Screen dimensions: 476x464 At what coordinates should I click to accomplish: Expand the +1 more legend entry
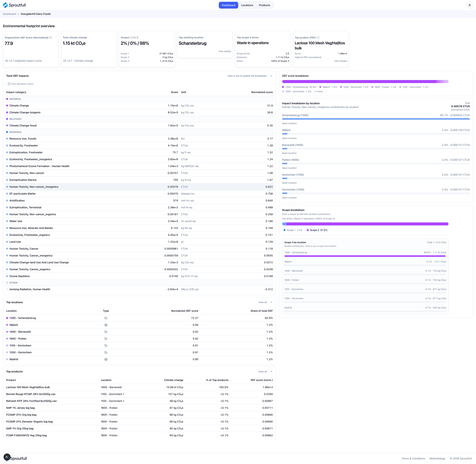pos(319,92)
